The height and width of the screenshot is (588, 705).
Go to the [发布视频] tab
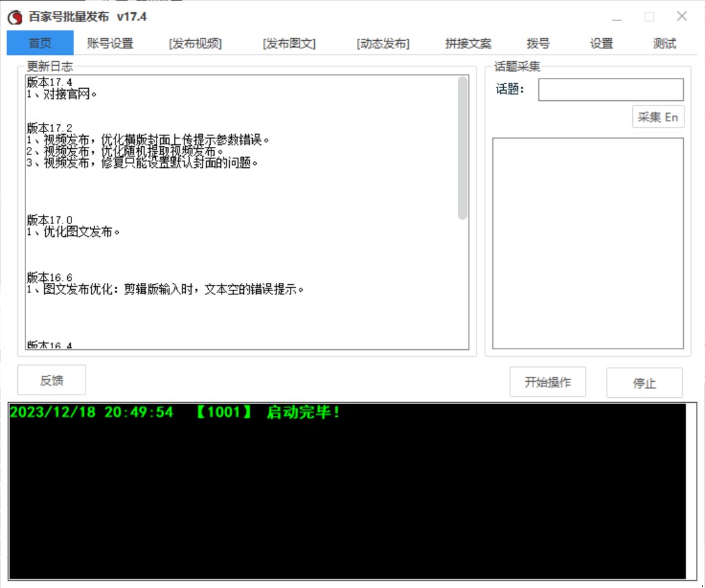pyautogui.click(x=195, y=43)
